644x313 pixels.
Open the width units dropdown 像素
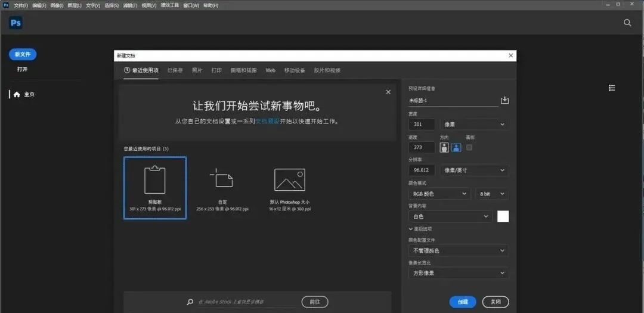pos(475,125)
